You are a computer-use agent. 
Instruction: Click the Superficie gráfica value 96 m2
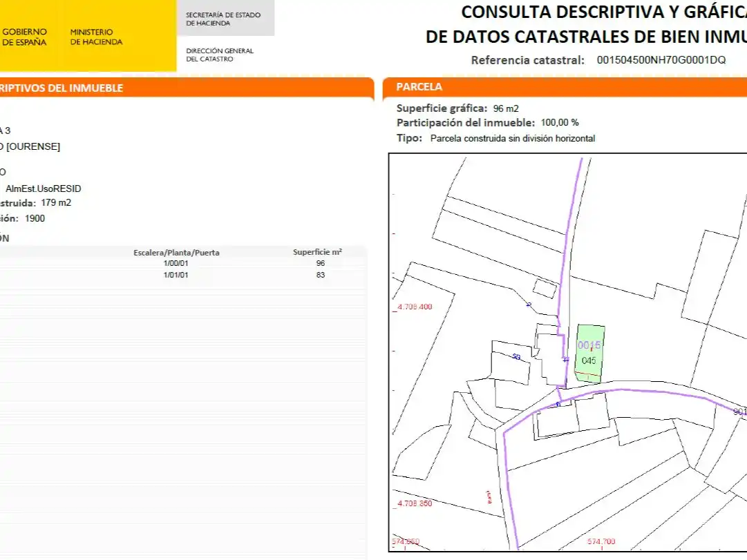pyautogui.click(x=506, y=108)
